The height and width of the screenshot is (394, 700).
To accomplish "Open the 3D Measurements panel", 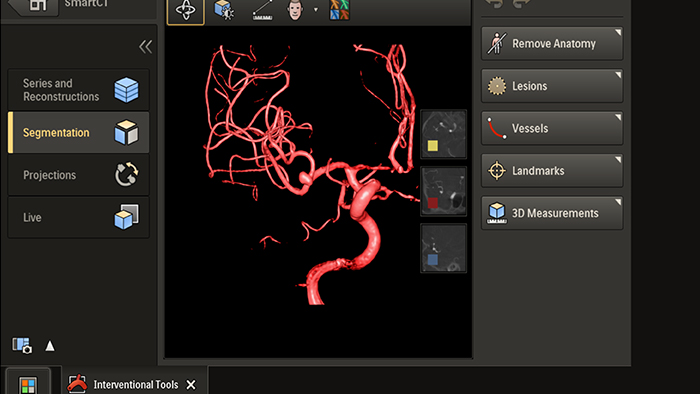I will click(552, 213).
